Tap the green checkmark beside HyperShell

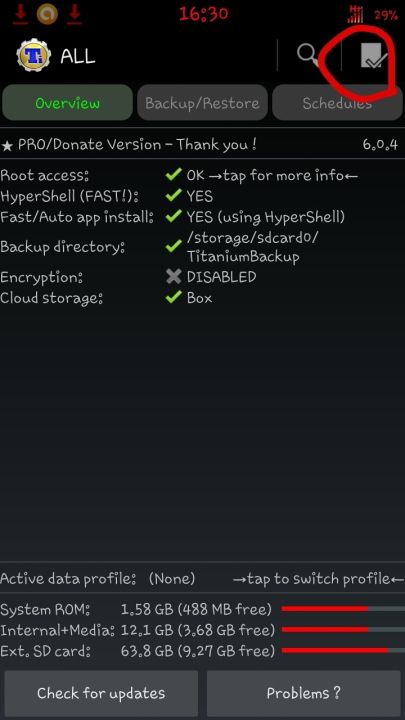click(x=174, y=196)
